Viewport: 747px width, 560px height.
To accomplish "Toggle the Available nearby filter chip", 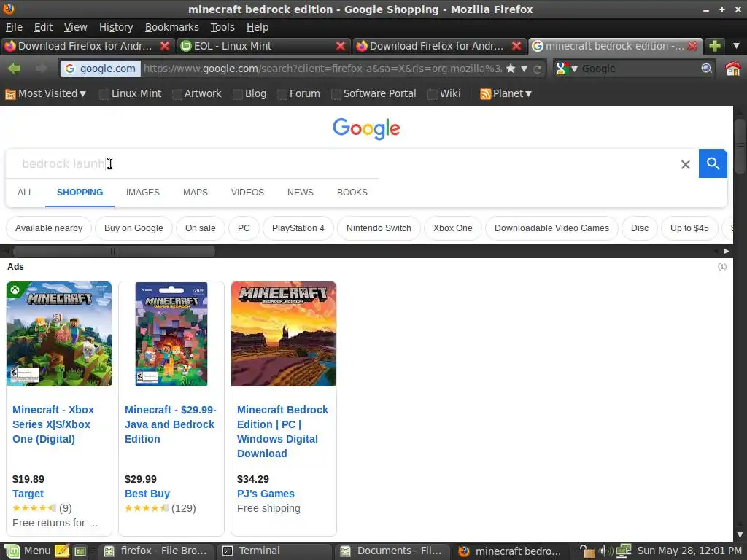I will (x=49, y=228).
